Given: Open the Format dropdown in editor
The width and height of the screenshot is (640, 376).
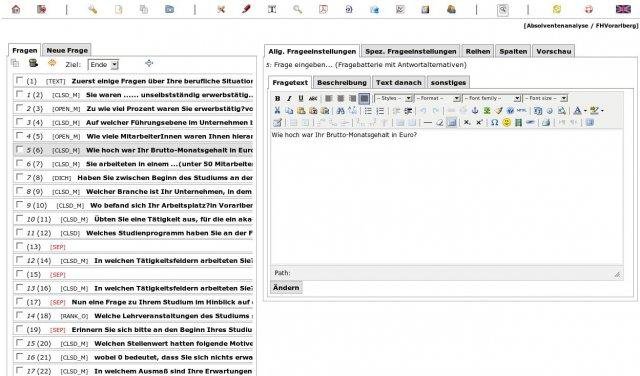Looking at the screenshot, I should pyautogui.click(x=437, y=98).
